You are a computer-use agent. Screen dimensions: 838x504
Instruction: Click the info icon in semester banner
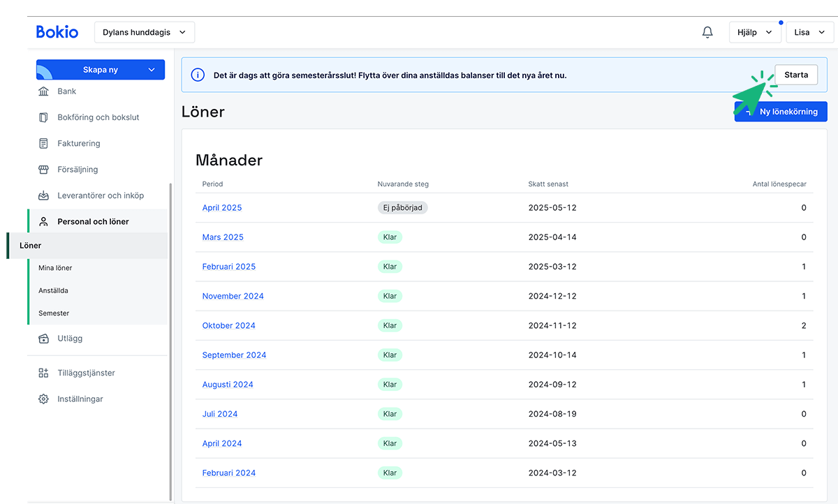click(x=198, y=75)
